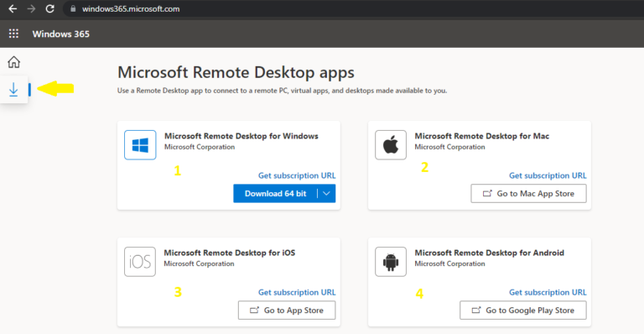The width and height of the screenshot is (644, 334).
Task: Click the Microsoft Remote Desktop for Windows title
Action: pos(241,136)
